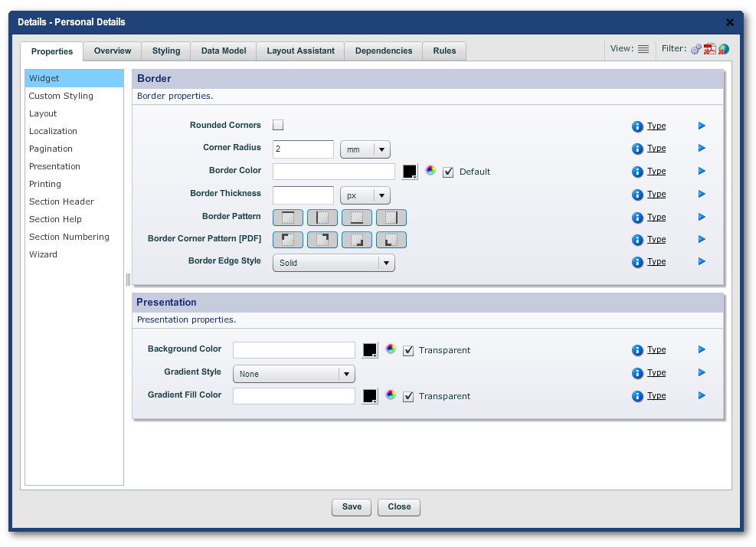Select Section Header in the sidebar
Viewport: 756px width, 547px height.
pyautogui.click(x=74, y=201)
